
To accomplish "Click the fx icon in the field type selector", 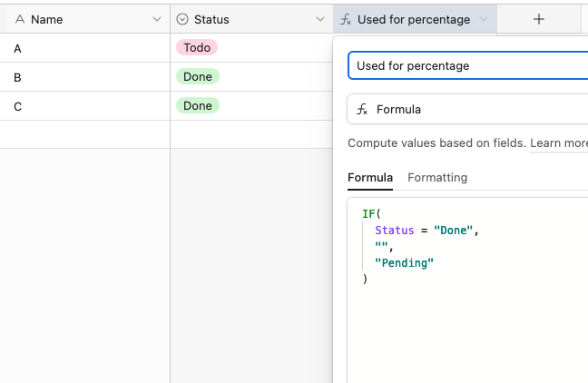I will [x=362, y=109].
